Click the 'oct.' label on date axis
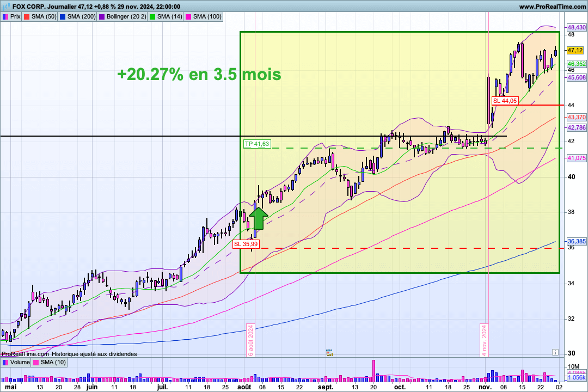The height and width of the screenshot is (392, 588). [400, 387]
